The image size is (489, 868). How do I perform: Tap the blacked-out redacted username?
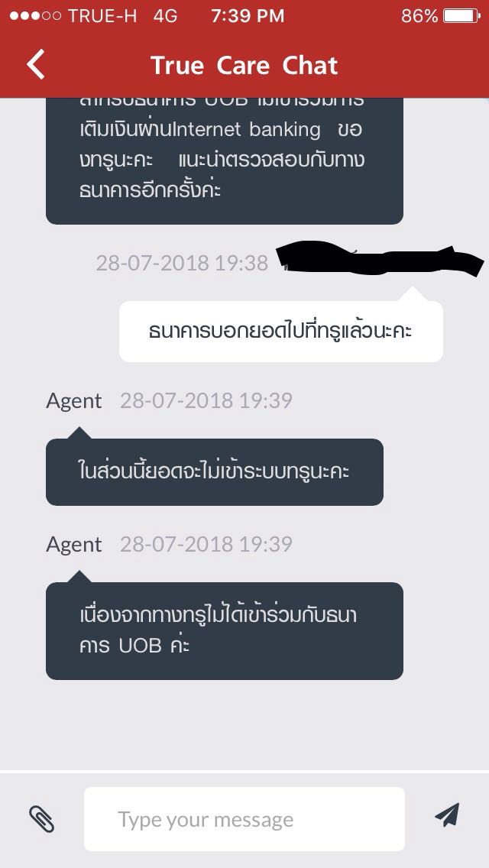point(379,259)
